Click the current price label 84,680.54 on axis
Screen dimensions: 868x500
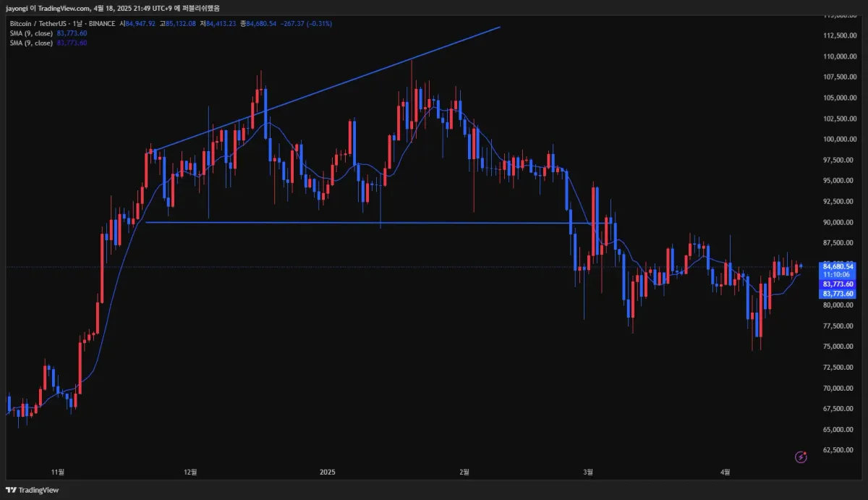click(839, 266)
